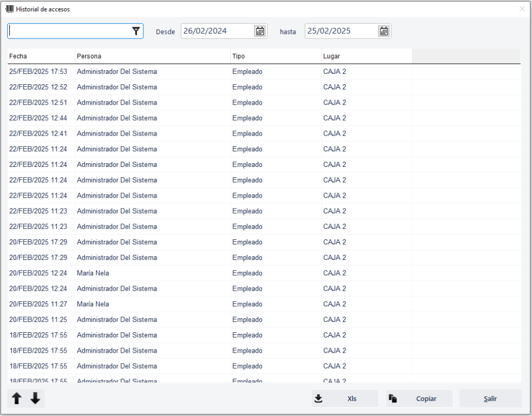
Task: Click the barcode icon in title bar
Action: pyautogui.click(x=9, y=9)
